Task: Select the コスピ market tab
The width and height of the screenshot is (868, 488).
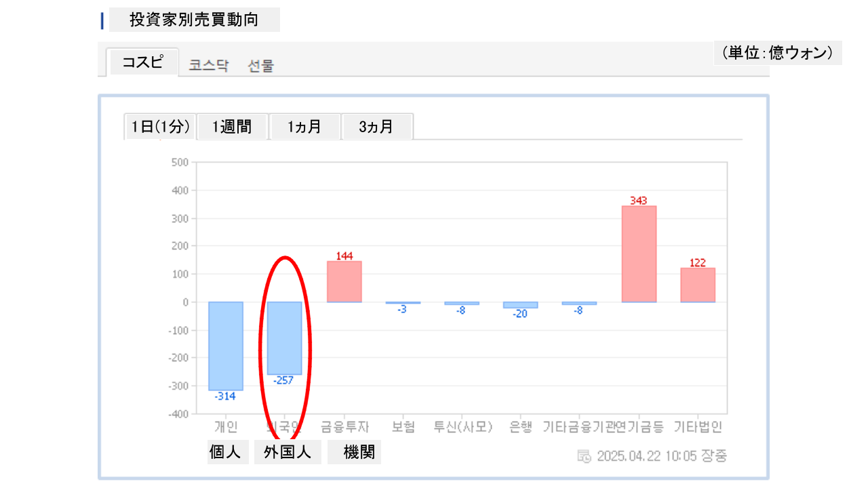Action: [x=142, y=62]
